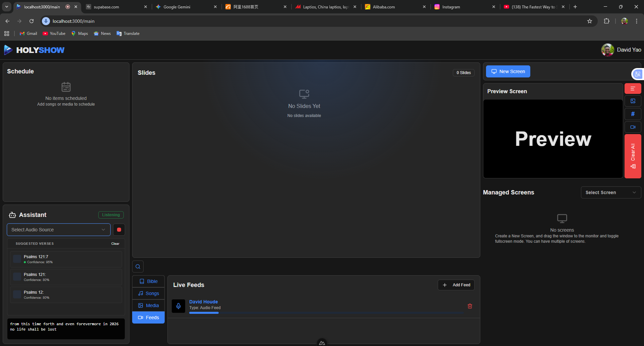Image resolution: width=644 pixels, height=346 pixels.
Task: Open the search magnifier above Bible tab
Action: [x=138, y=267]
